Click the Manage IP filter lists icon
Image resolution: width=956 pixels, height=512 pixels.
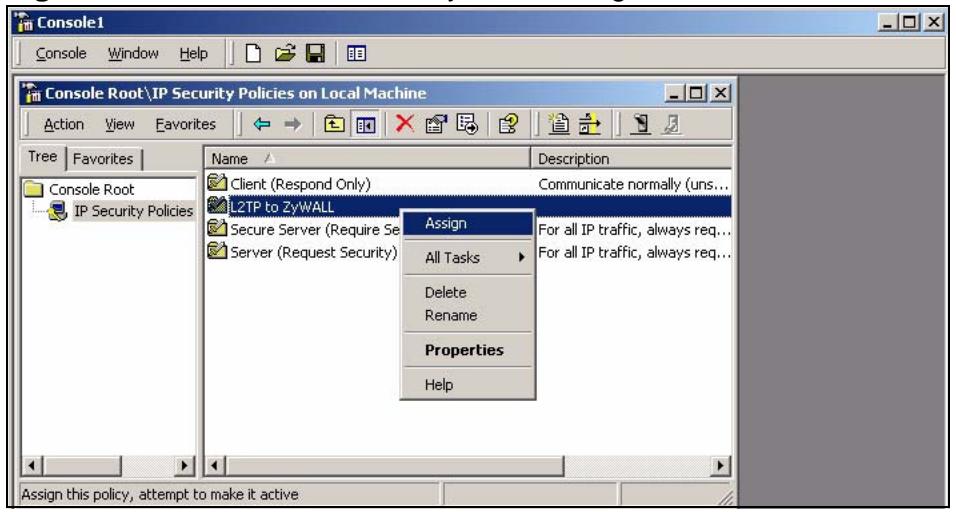click(589, 124)
